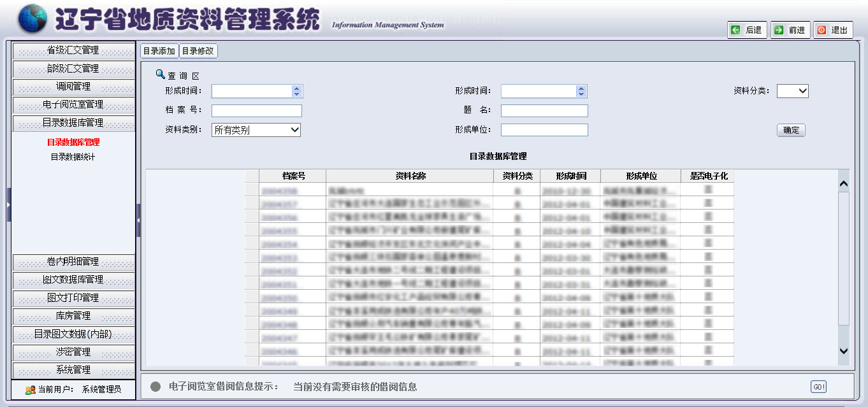Click the current user people icon
This screenshot has height=407, width=868.
click(30, 389)
